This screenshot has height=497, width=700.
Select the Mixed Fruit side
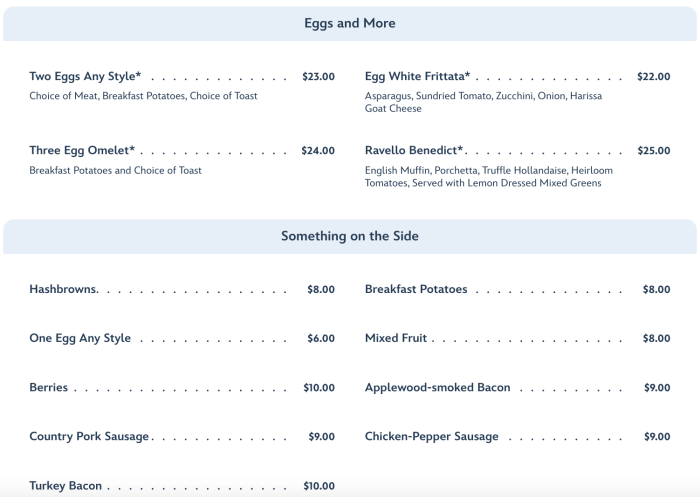(x=396, y=339)
